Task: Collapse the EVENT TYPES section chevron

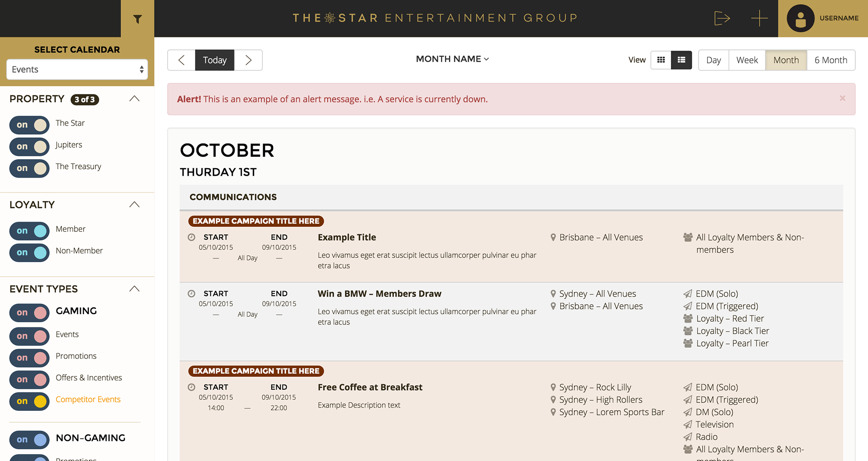Action: coord(134,289)
